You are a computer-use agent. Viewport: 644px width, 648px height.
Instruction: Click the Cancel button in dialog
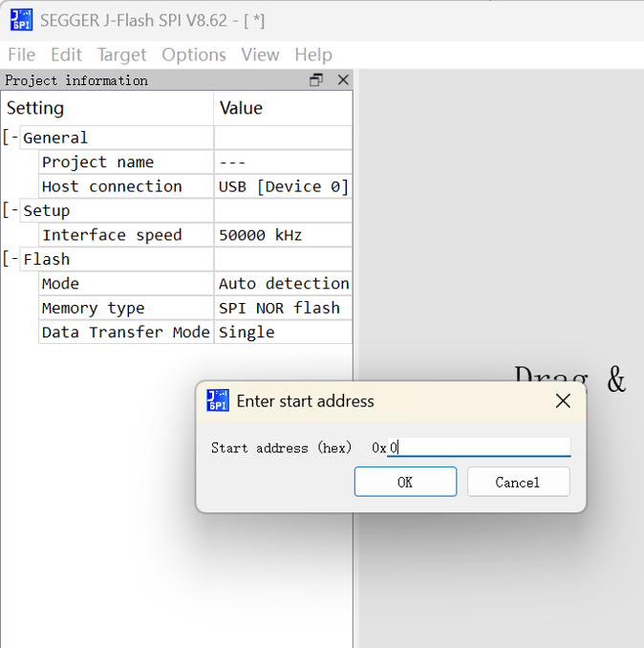coord(518,483)
